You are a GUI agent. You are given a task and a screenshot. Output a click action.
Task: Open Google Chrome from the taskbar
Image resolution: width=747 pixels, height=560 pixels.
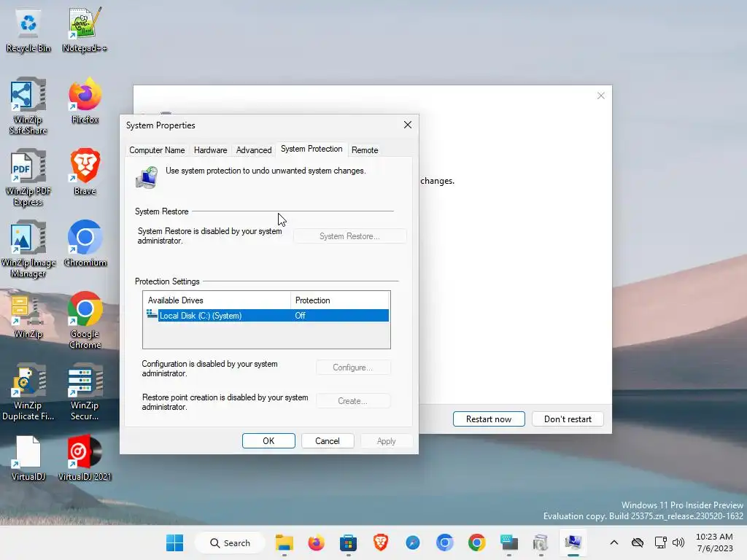tap(476, 542)
